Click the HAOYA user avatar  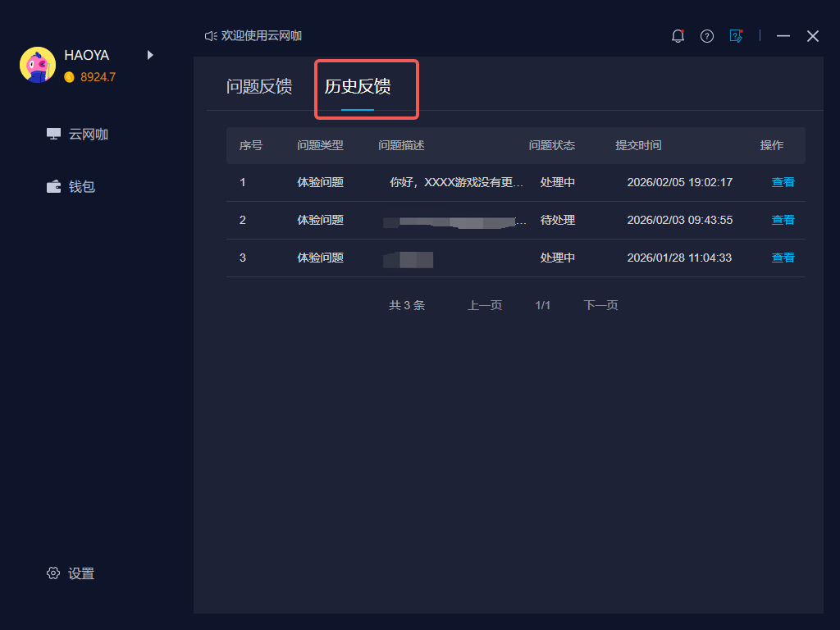coord(38,65)
